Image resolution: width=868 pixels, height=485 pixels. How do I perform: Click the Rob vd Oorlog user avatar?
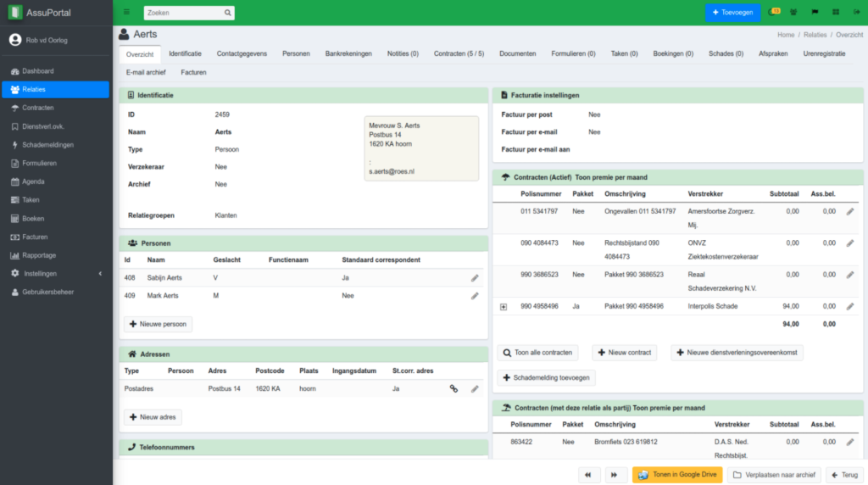(15, 40)
